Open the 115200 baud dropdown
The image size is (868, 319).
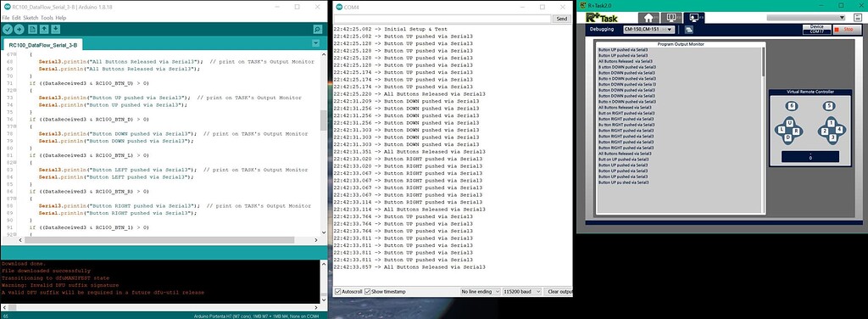pyautogui.click(x=521, y=291)
